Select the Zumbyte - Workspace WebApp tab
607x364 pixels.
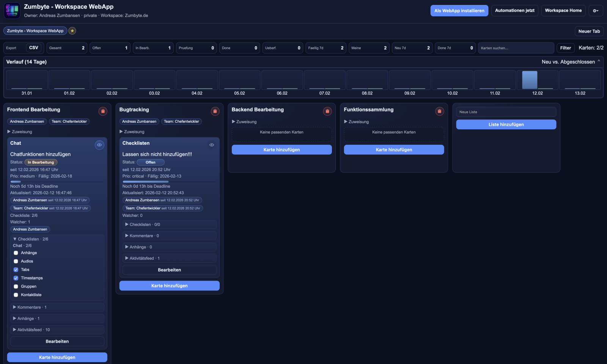click(35, 31)
